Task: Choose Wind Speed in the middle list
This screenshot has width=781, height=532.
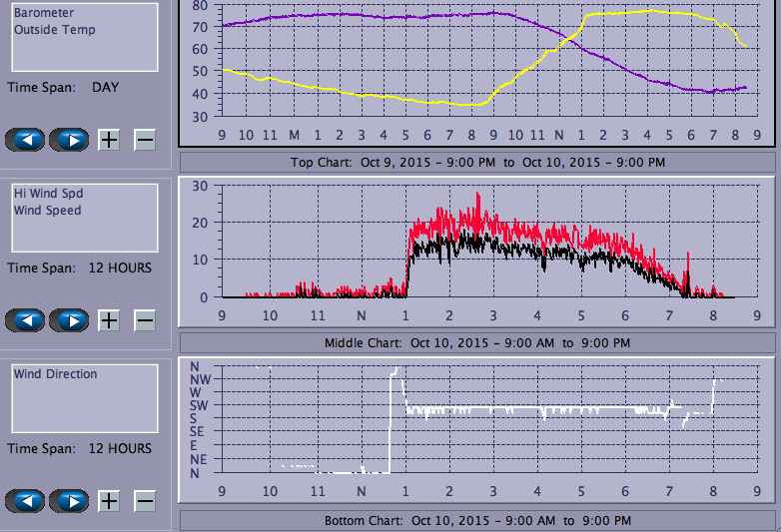Action: tap(48, 211)
